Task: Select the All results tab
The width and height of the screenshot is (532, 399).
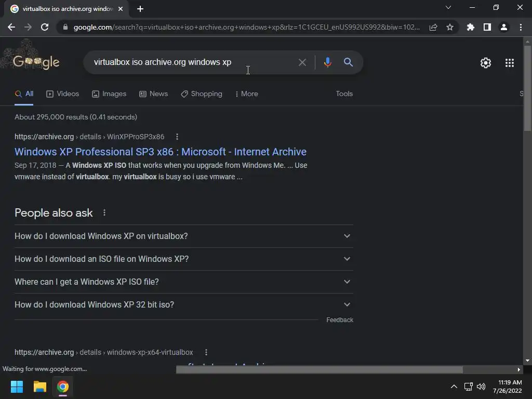Action: [x=24, y=94]
